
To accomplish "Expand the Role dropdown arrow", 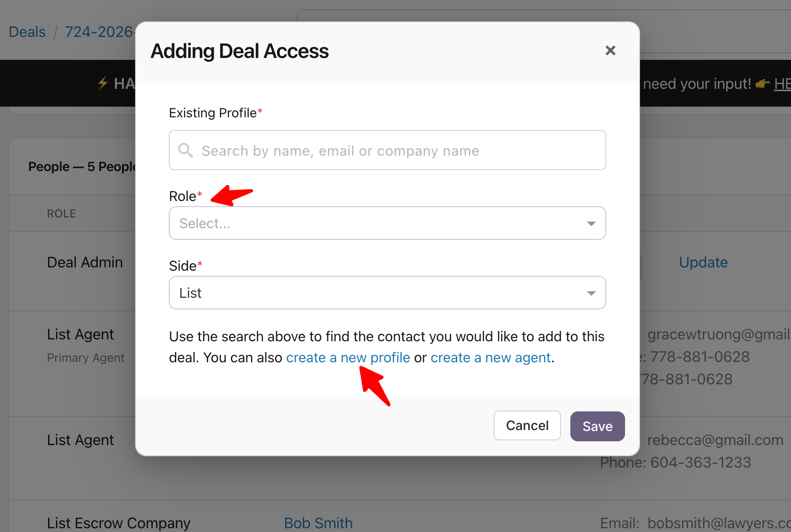I will coord(591,223).
